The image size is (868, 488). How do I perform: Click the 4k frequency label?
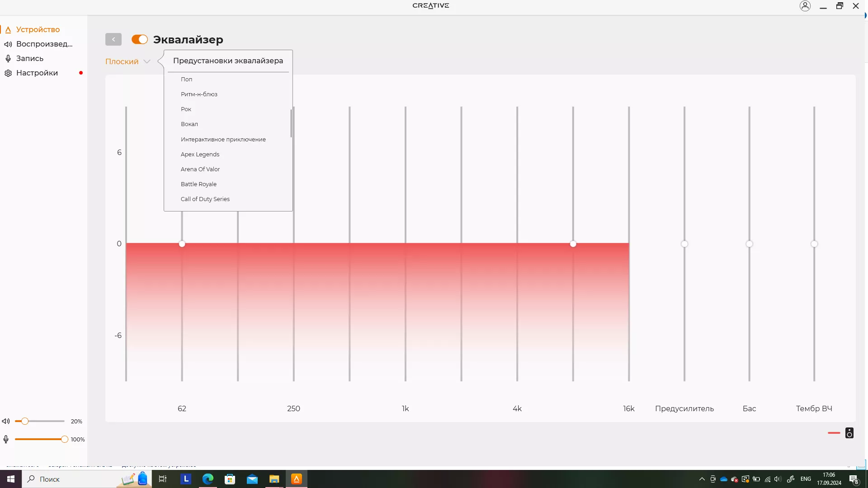[517, 408]
